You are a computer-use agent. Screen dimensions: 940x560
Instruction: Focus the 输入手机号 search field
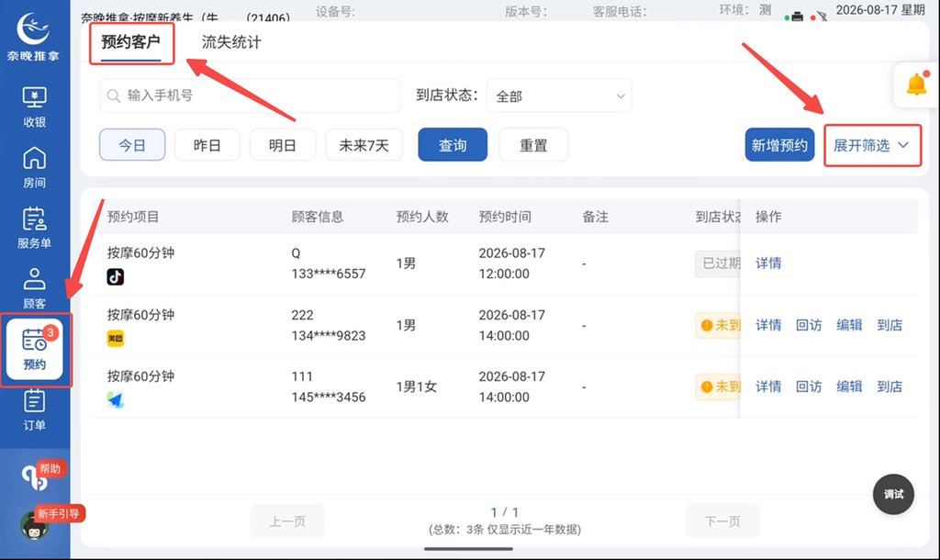click(x=250, y=95)
